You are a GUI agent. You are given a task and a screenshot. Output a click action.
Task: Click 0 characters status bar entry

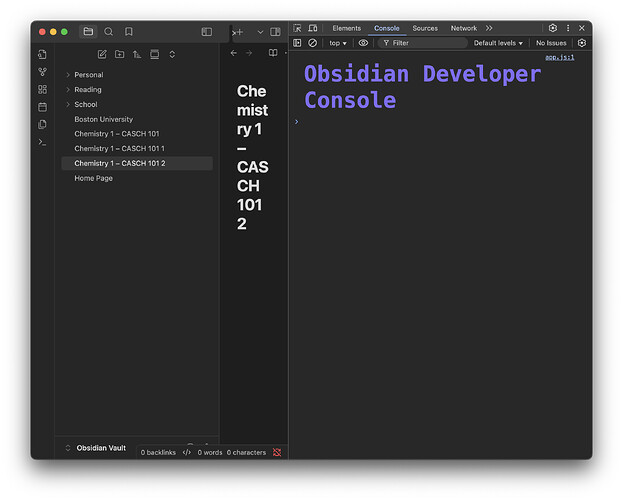[x=246, y=452]
